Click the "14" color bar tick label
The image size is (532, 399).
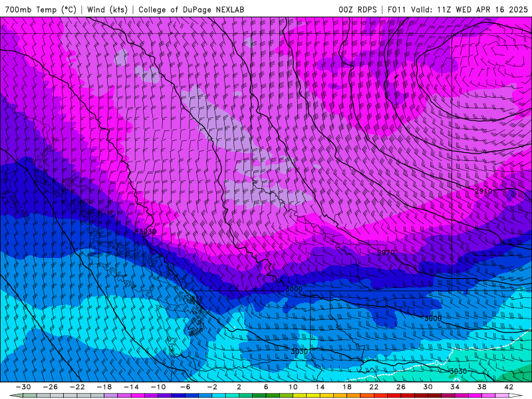pos(320,387)
